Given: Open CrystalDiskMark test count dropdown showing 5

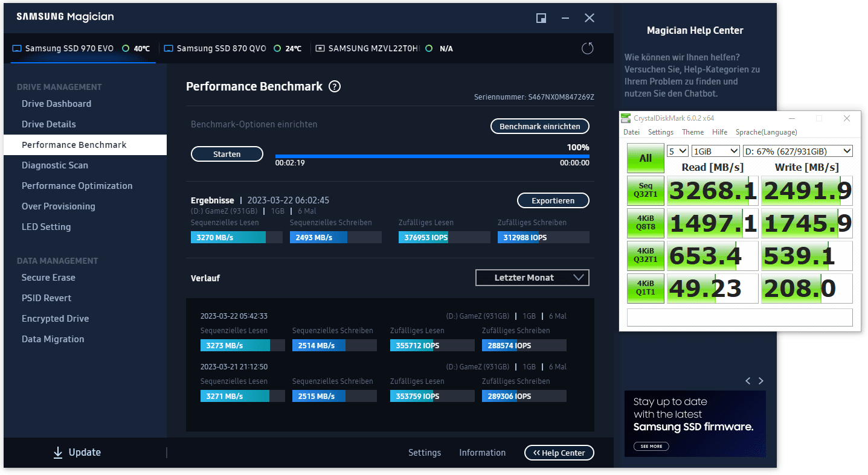Looking at the screenshot, I should pos(678,151).
